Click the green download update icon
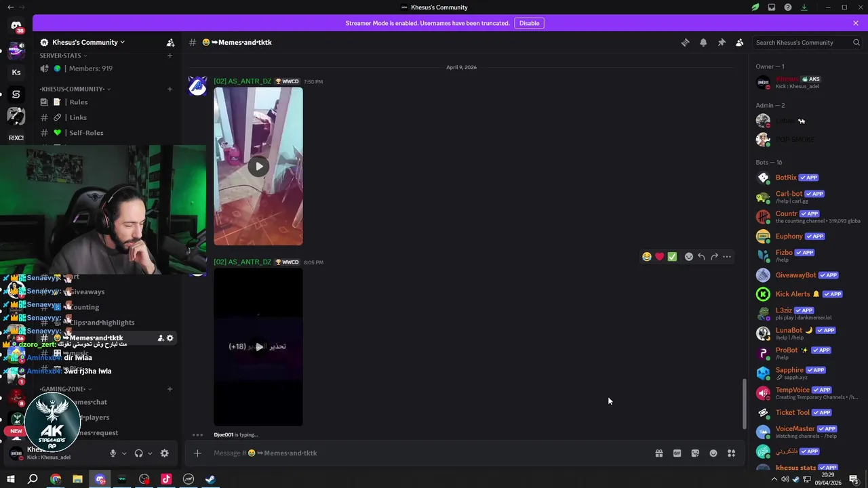 pyautogui.click(x=804, y=7)
